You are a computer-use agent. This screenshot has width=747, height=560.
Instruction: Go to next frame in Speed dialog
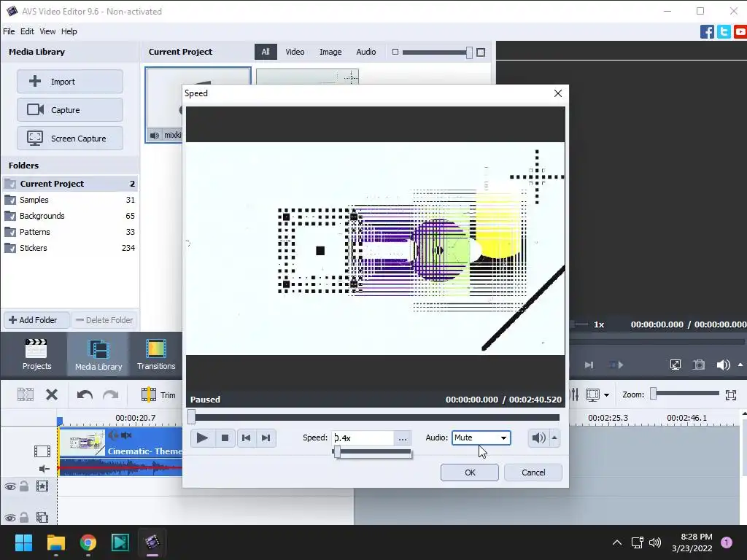tap(266, 437)
